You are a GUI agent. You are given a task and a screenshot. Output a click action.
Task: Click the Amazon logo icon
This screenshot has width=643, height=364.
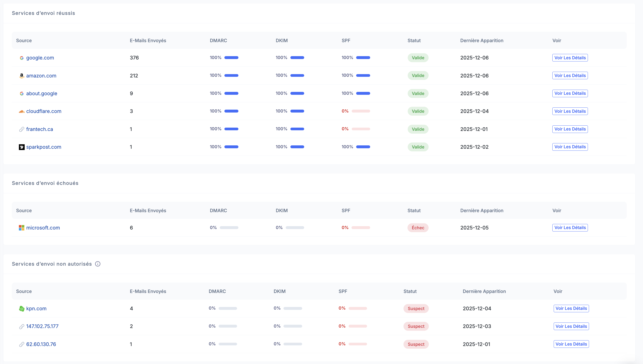click(x=22, y=75)
